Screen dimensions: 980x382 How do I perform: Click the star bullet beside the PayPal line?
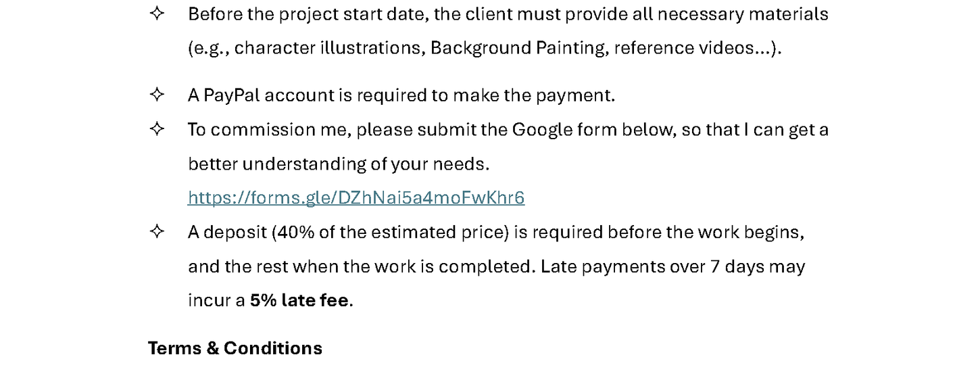click(x=157, y=95)
